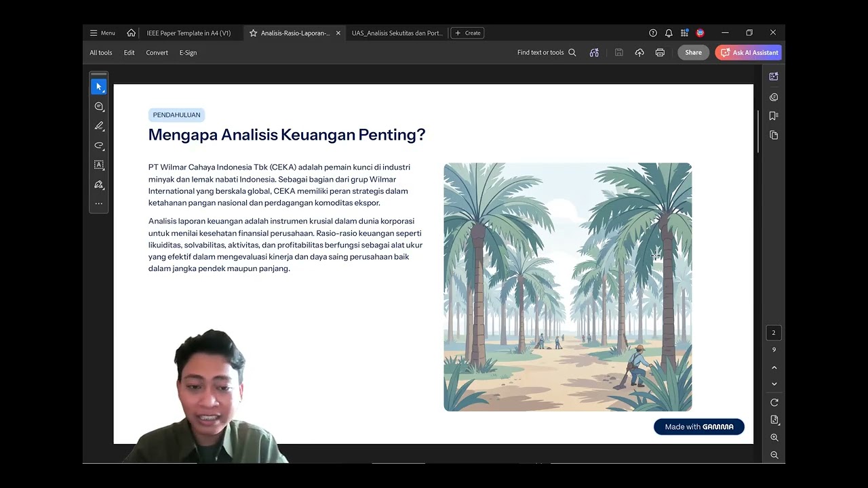
Task: Select the Highlight pen tool
Action: point(99,126)
